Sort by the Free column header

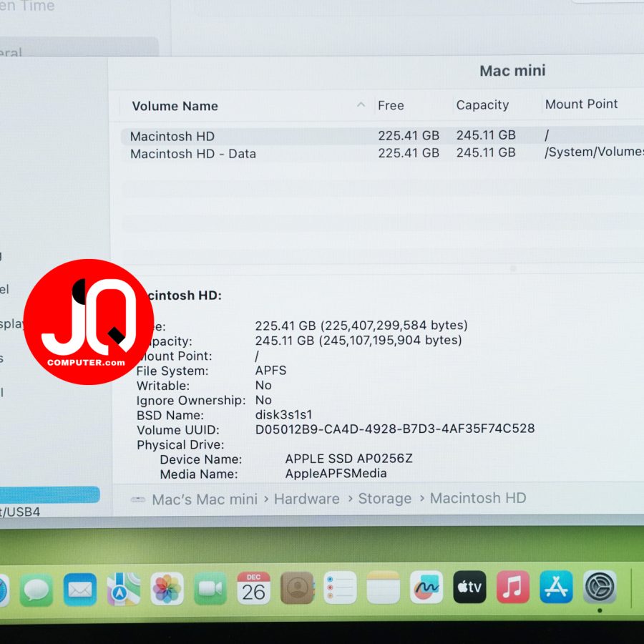pyautogui.click(x=391, y=106)
